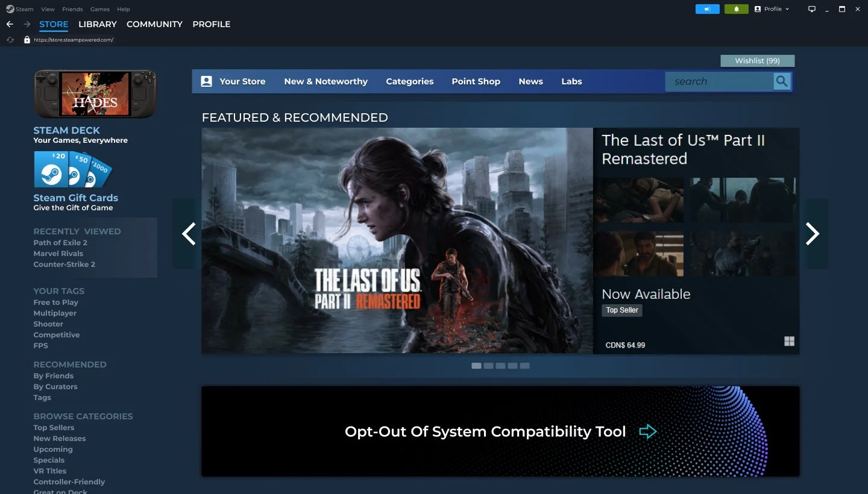
Task: Open the Categories menu
Action: coord(410,81)
